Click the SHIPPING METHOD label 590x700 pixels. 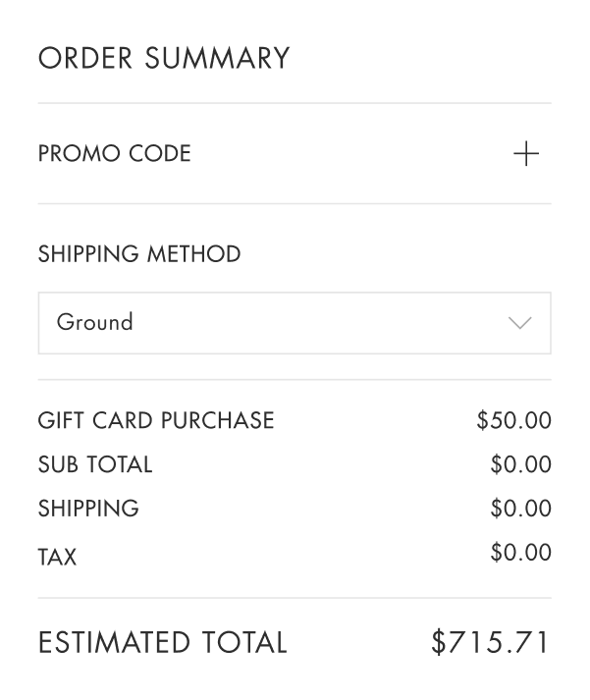pyautogui.click(x=138, y=254)
